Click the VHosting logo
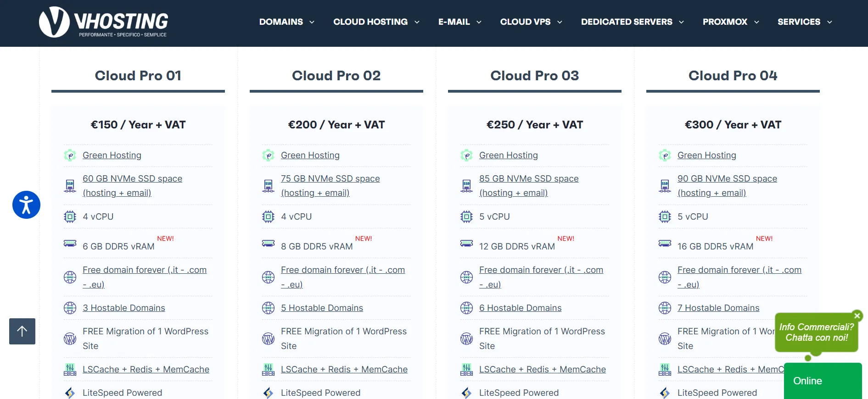Image resolution: width=868 pixels, height=399 pixels. pos(104,22)
